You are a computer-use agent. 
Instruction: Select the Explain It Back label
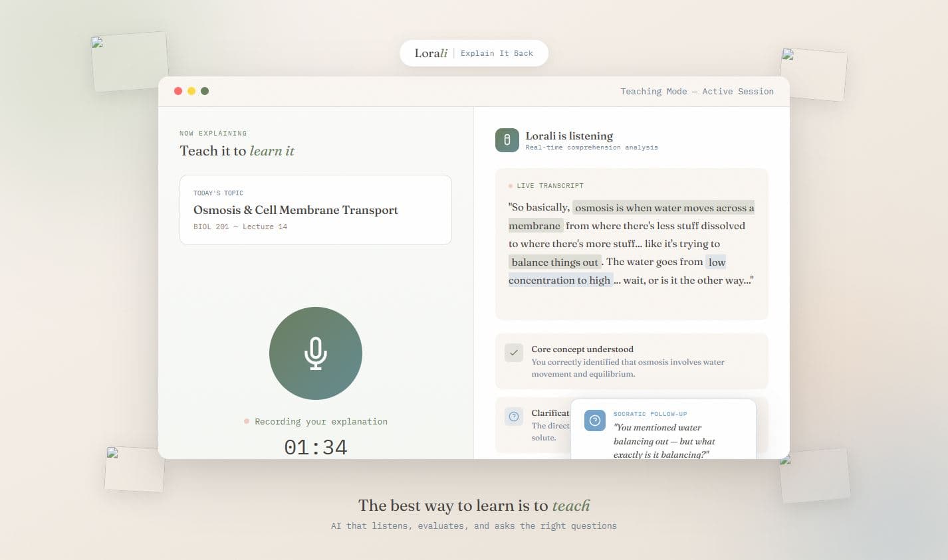[x=497, y=53]
